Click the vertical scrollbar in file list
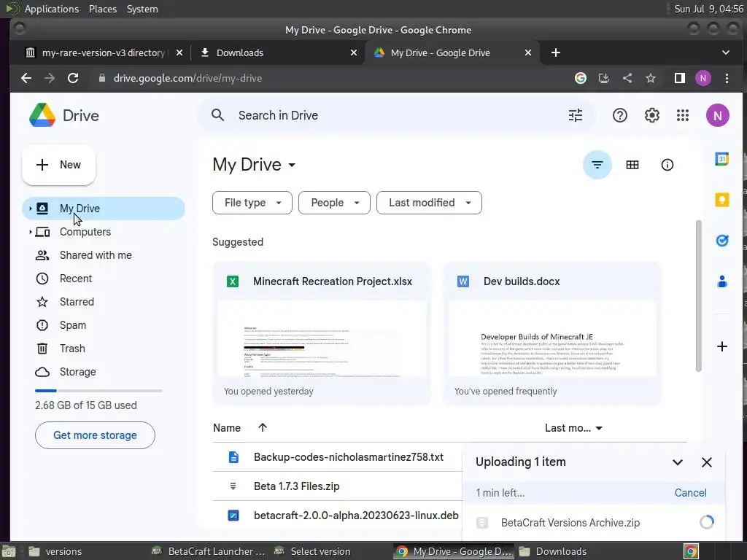 [698, 295]
